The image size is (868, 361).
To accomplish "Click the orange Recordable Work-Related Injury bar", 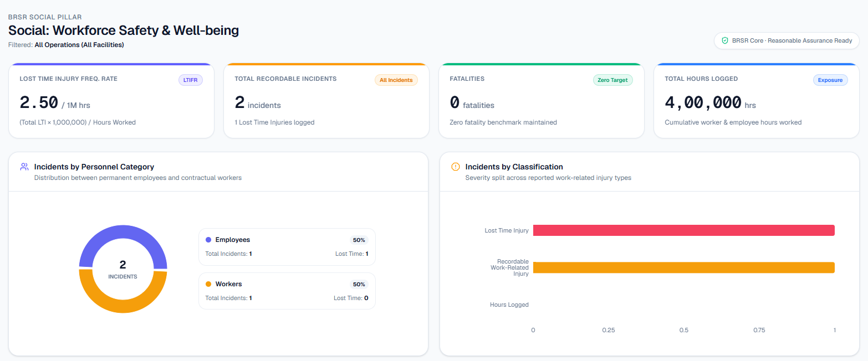I will 683,267.
